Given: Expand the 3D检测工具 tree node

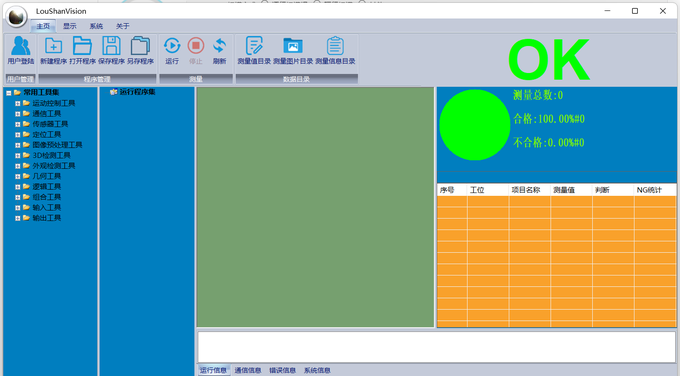Looking at the screenshot, I should [x=17, y=156].
